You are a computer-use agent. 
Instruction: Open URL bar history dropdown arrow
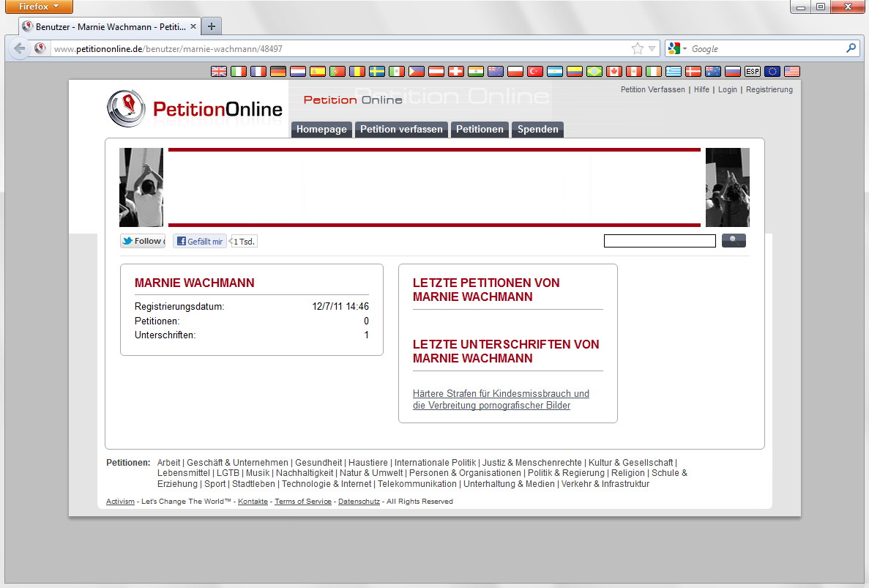[x=652, y=48]
